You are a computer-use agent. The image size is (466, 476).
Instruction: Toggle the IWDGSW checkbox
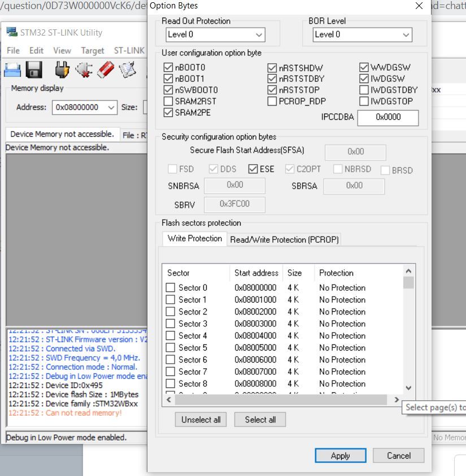[x=364, y=78]
